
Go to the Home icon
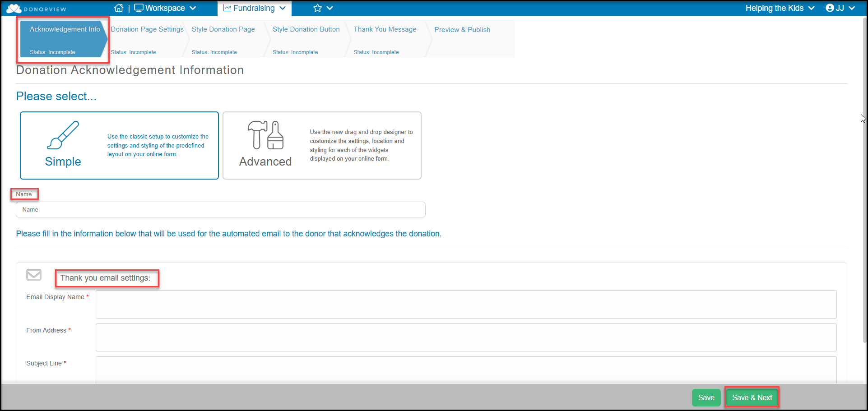click(119, 8)
